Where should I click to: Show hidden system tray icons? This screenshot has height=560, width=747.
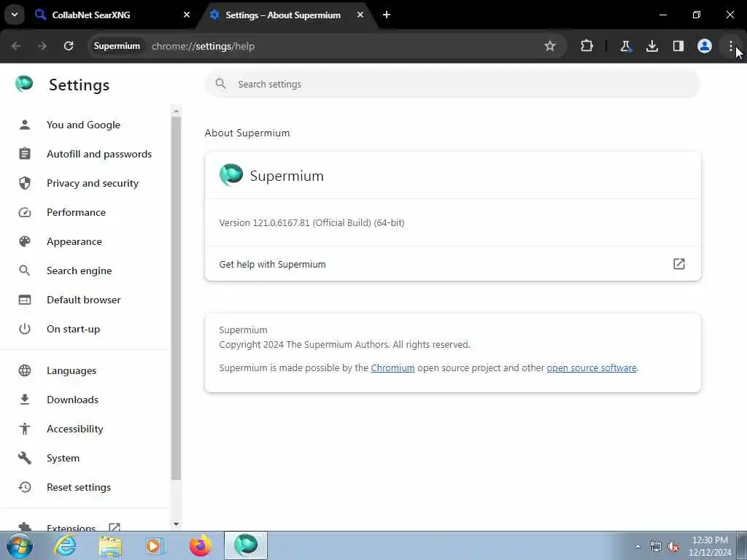tap(638, 546)
